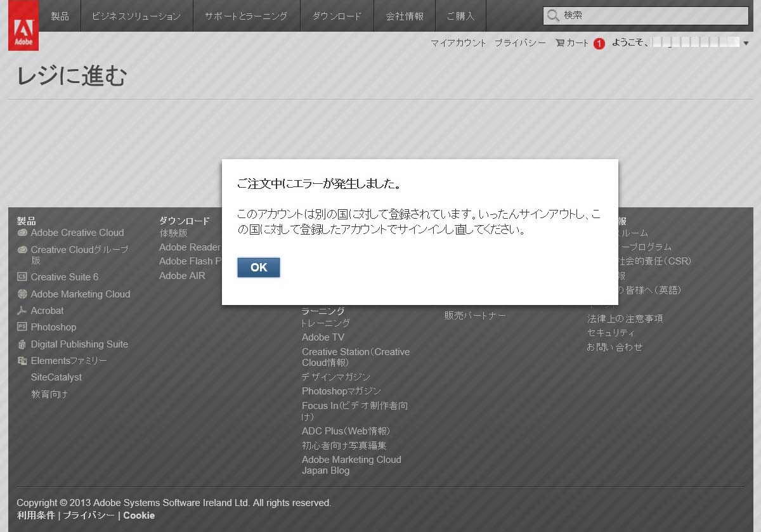Open 教育向け link
Viewport: 761px width, 532px height.
(x=49, y=394)
